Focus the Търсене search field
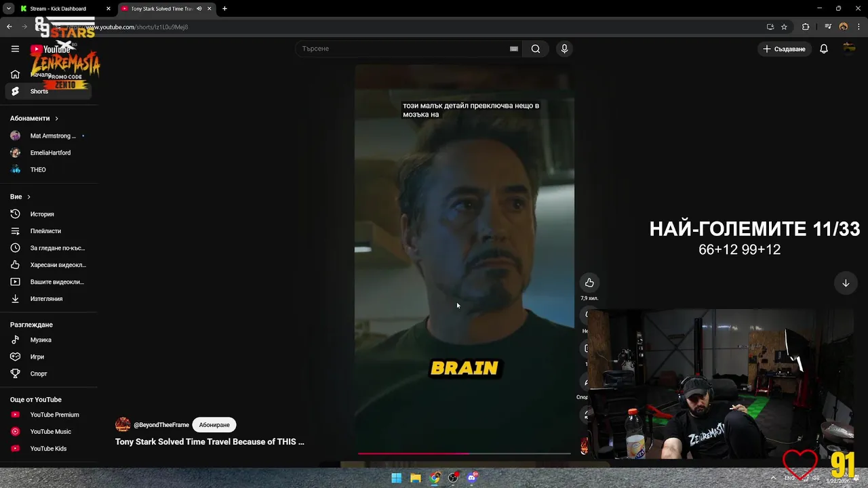Viewport: 868px width, 488px height. 403,49
